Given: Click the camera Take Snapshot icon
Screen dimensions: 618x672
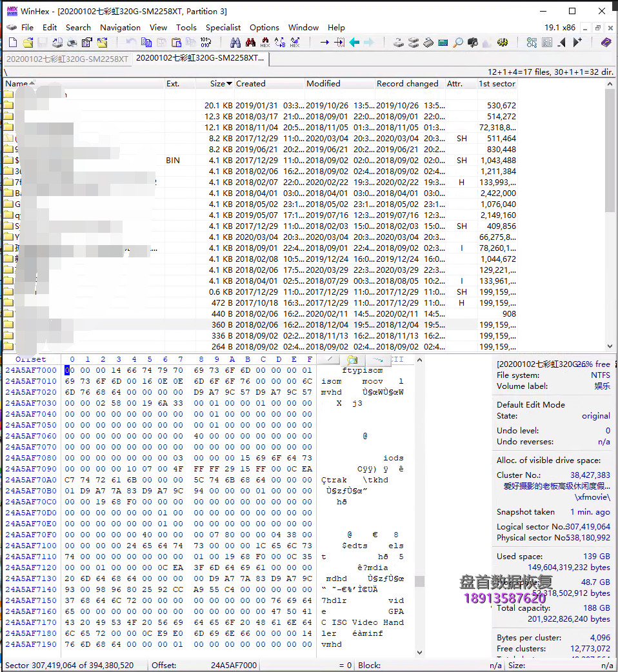Looking at the screenshot, I should pos(473,43).
